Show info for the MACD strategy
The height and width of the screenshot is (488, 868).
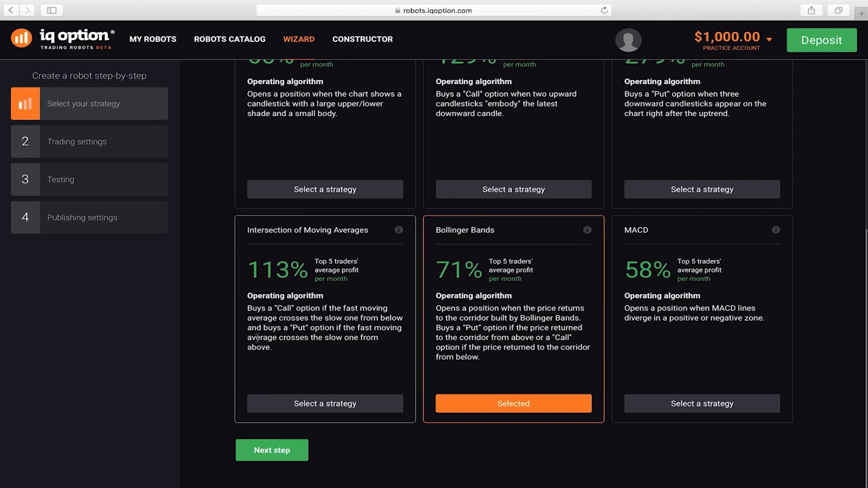(776, 230)
